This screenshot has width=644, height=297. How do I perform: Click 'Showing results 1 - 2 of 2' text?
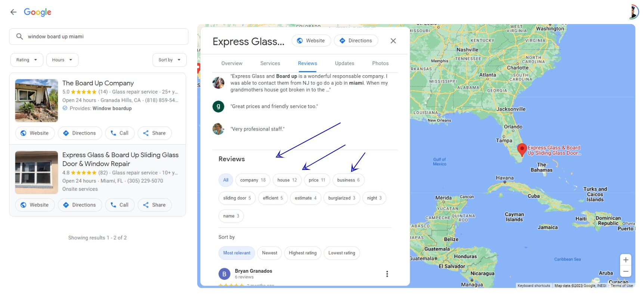[x=97, y=238]
